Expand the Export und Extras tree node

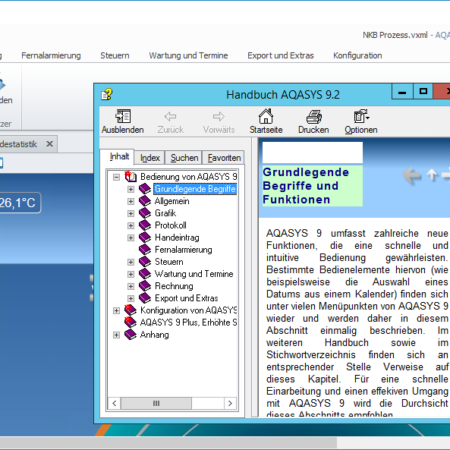pyautogui.click(x=131, y=298)
